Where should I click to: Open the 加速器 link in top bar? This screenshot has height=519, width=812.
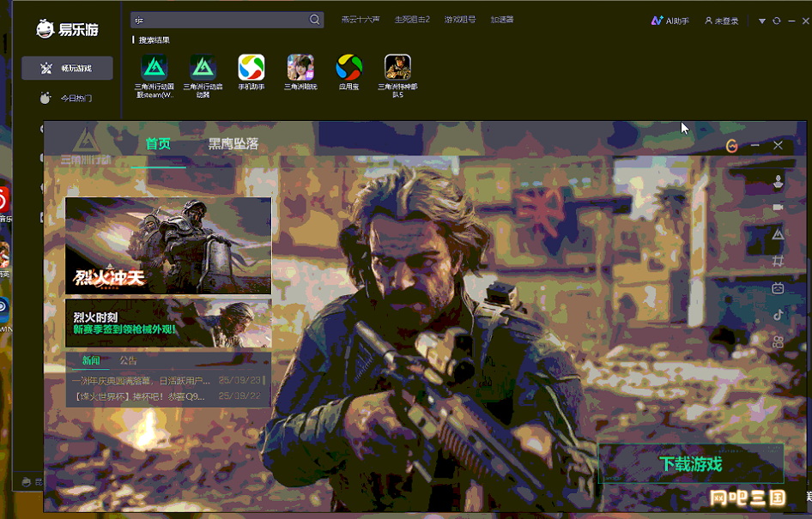click(502, 20)
